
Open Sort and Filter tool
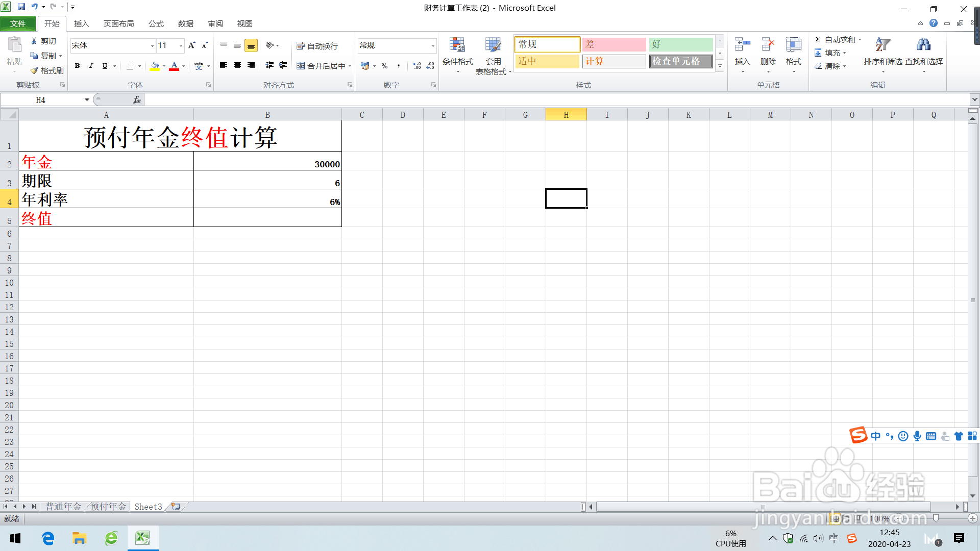[x=883, y=51]
